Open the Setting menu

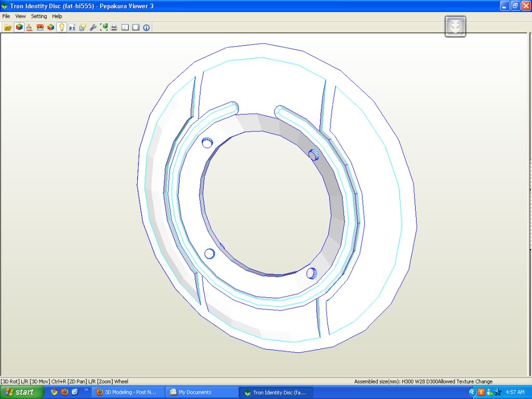(39, 16)
